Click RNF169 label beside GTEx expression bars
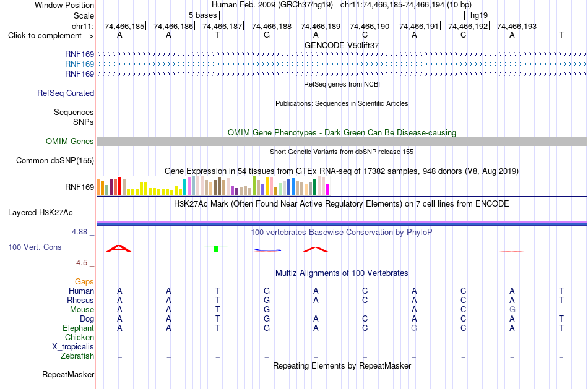588x389 pixels. click(x=79, y=187)
